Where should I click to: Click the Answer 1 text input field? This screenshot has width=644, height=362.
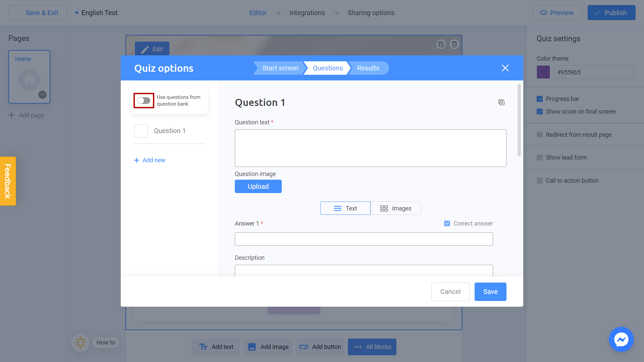pyautogui.click(x=364, y=239)
